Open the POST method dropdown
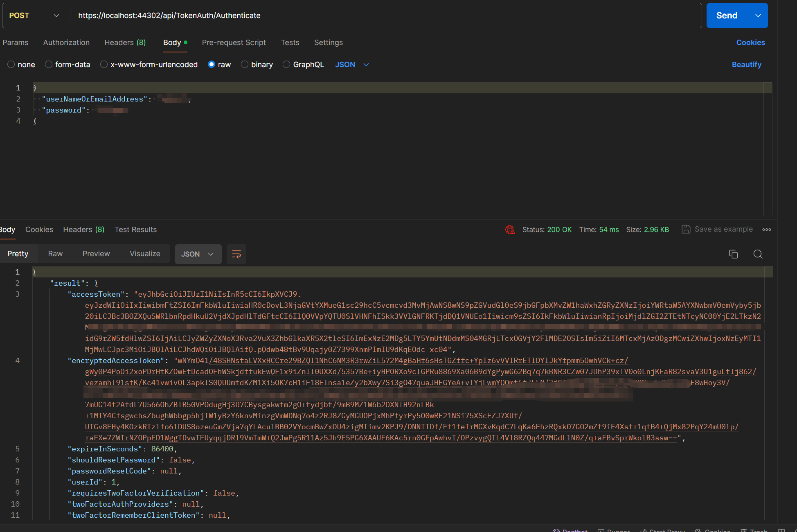Viewport: 797px width, 532px height. (35, 16)
